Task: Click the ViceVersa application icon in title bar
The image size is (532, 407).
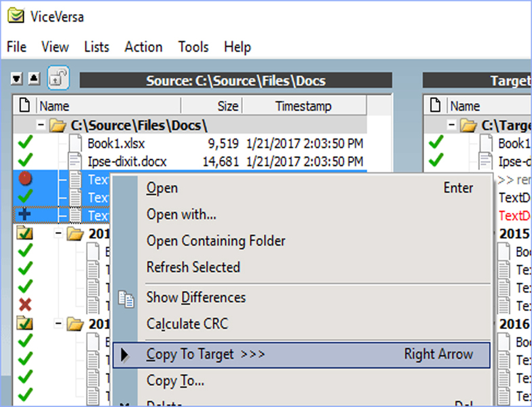Action: (16, 16)
